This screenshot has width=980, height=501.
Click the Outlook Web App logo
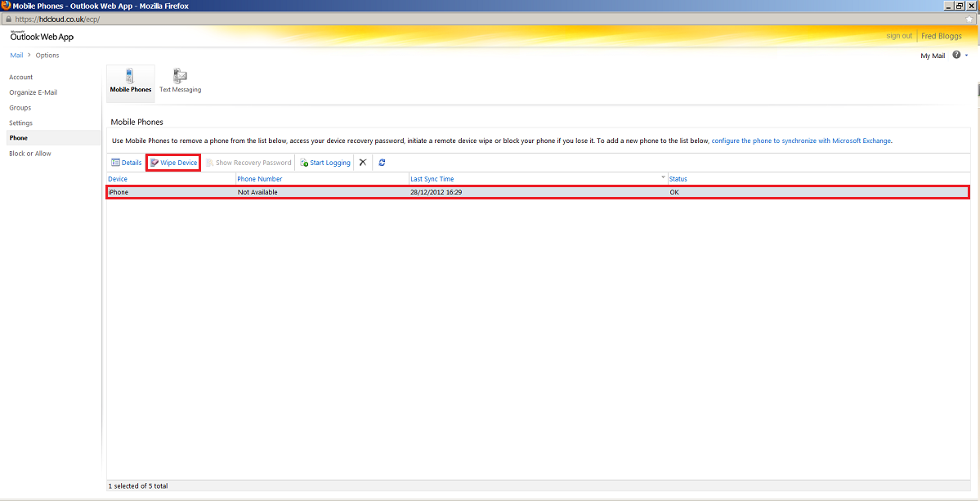point(42,36)
